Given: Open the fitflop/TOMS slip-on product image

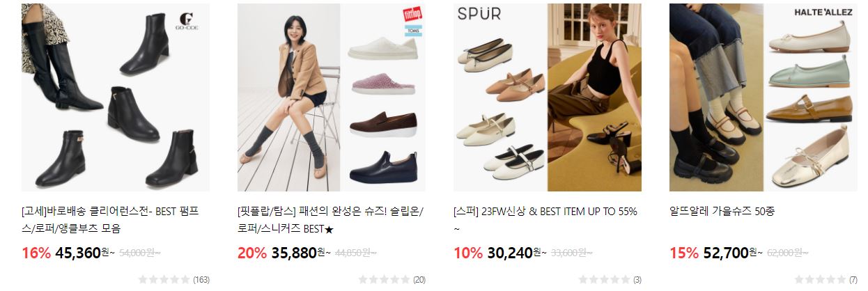Looking at the screenshot, I should [x=331, y=97].
